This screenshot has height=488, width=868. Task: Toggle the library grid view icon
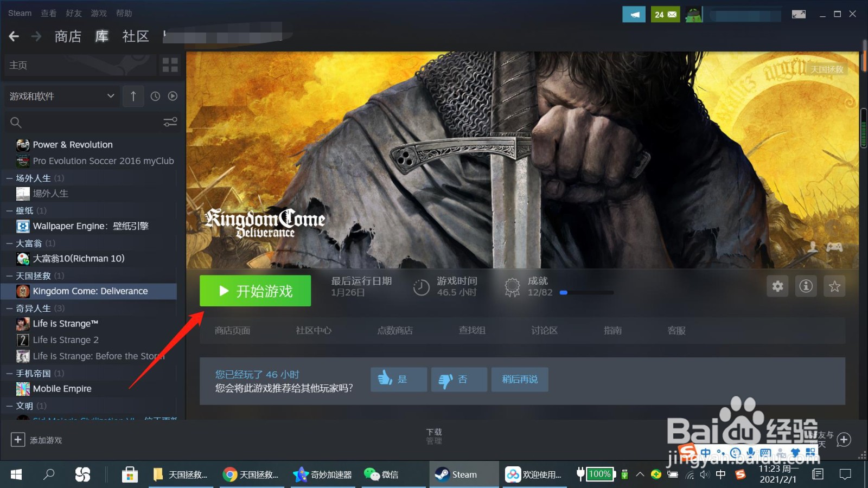pyautogui.click(x=170, y=65)
